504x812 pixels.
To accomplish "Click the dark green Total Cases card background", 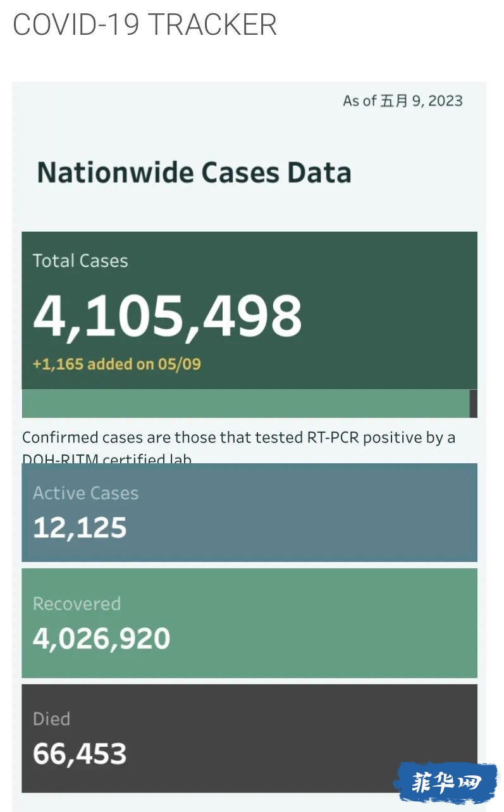I will [x=379, y=304].
